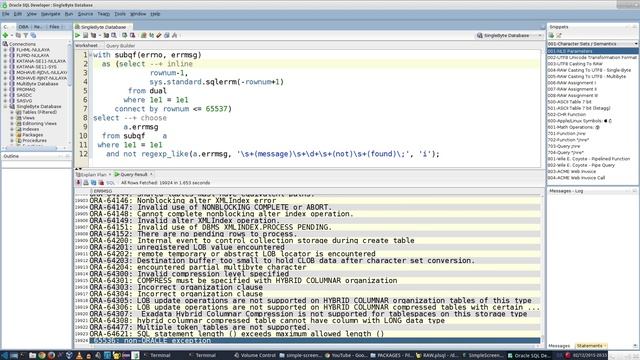The width and height of the screenshot is (640, 360).
Task: Expand the FLHML-NULAYA connection node
Action: 6,50
